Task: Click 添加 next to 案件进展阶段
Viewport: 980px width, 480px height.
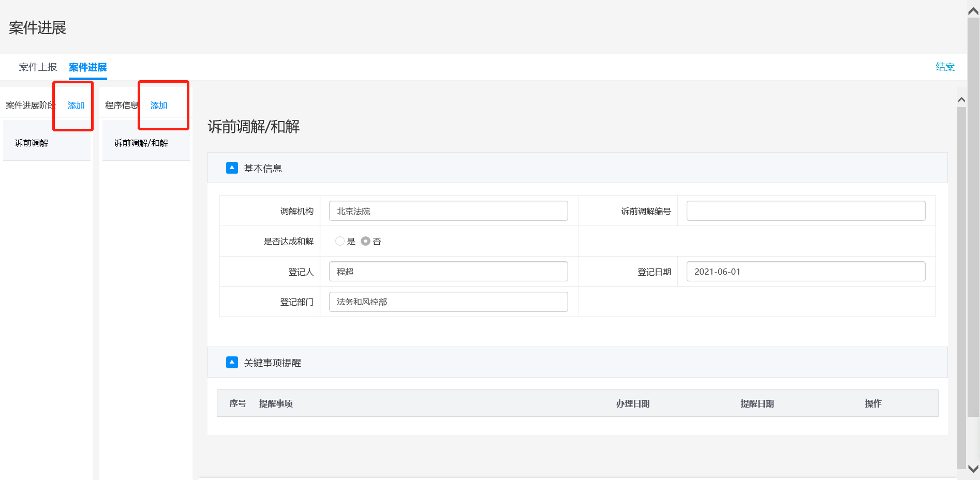Action: [x=76, y=106]
